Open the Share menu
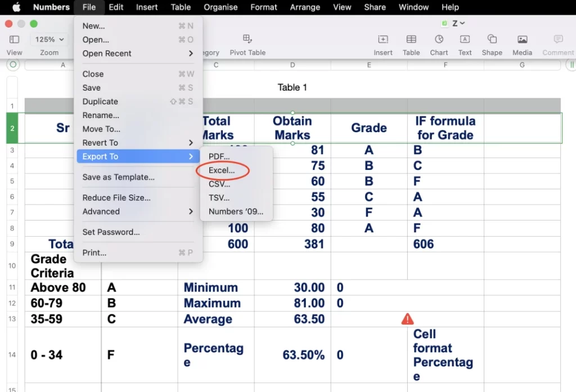This screenshot has width=576, height=392. pos(375,7)
